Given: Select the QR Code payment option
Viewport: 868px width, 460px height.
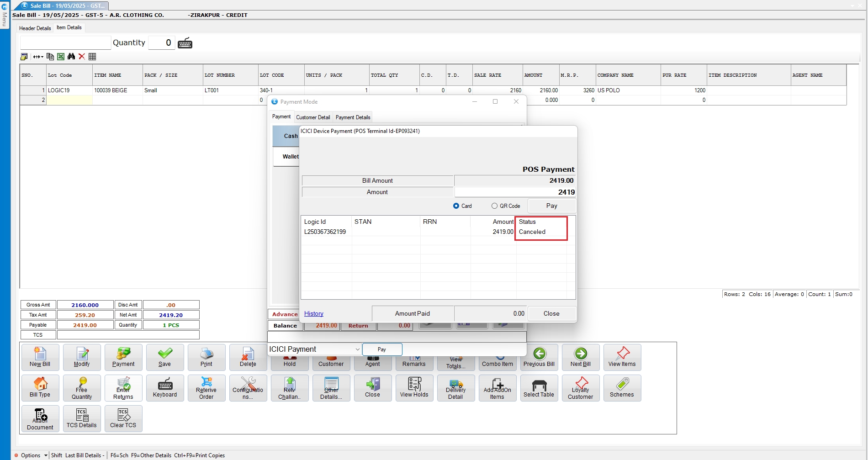Looking at the screenshot, I should [x=494, y=206].
